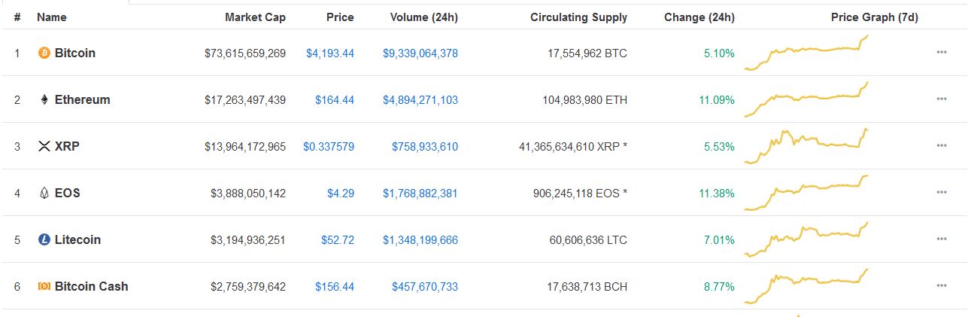The image size is (980, 317).
Task: Expand the ellipsis options for XRP row
Action: tap(942, 146)
